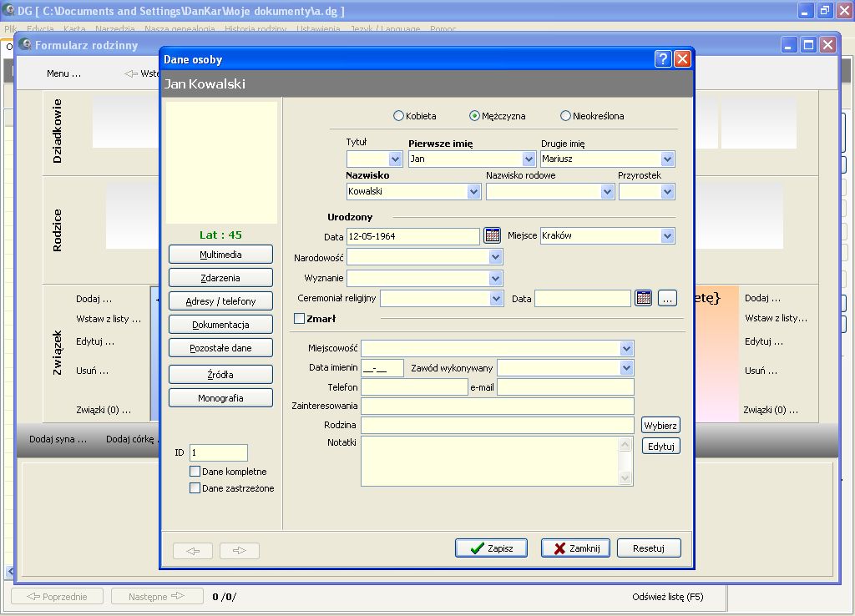Enable the Dane zastrzeżone checkbox

pyautogui.click(x=195, y=488)
